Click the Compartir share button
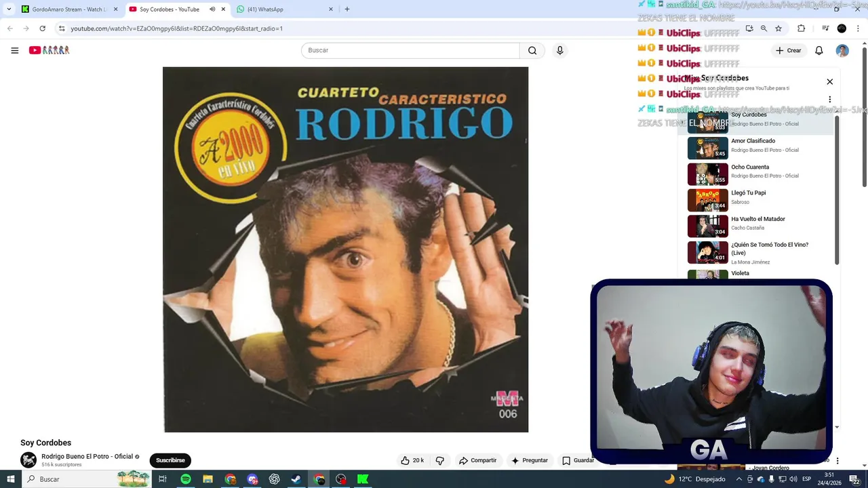Viewport: 868px width, 488px height. tap(477, 460)
